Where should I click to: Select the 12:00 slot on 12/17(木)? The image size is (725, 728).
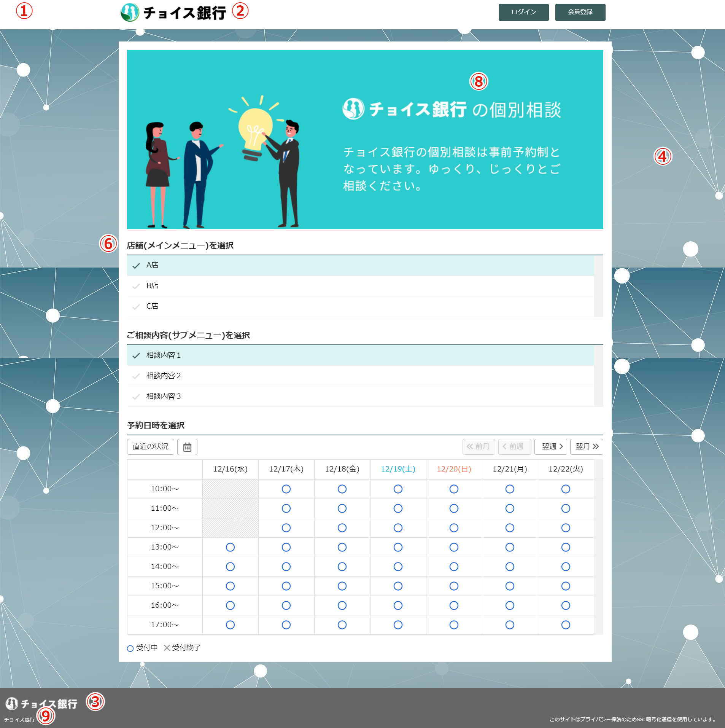point(286,528)
